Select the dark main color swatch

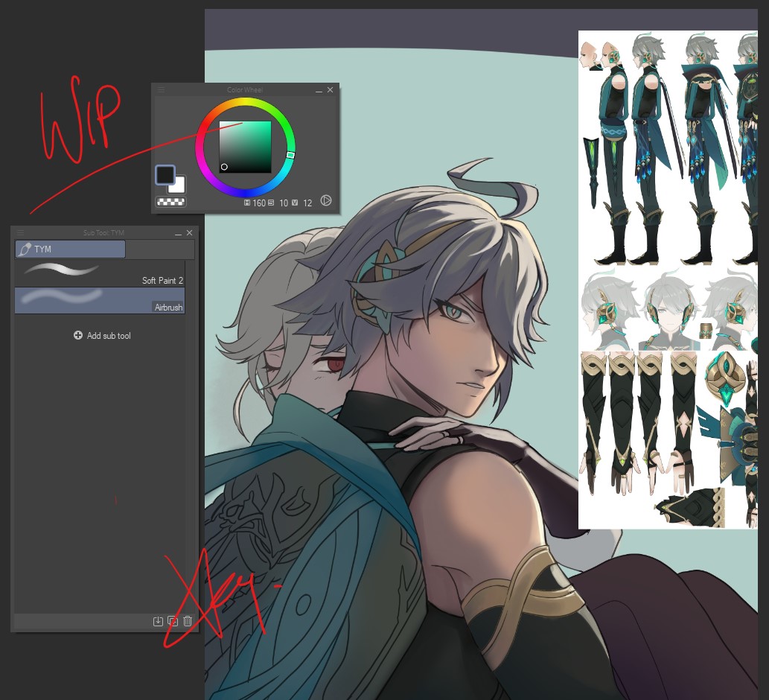[x=165, y=175]
